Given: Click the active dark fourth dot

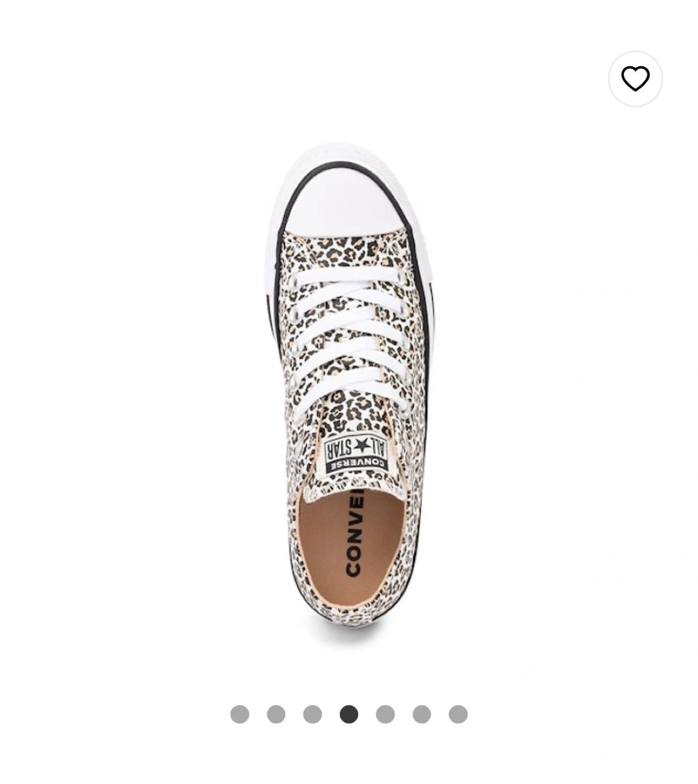Looking at the screenshot, I should [x=349, y=714].
